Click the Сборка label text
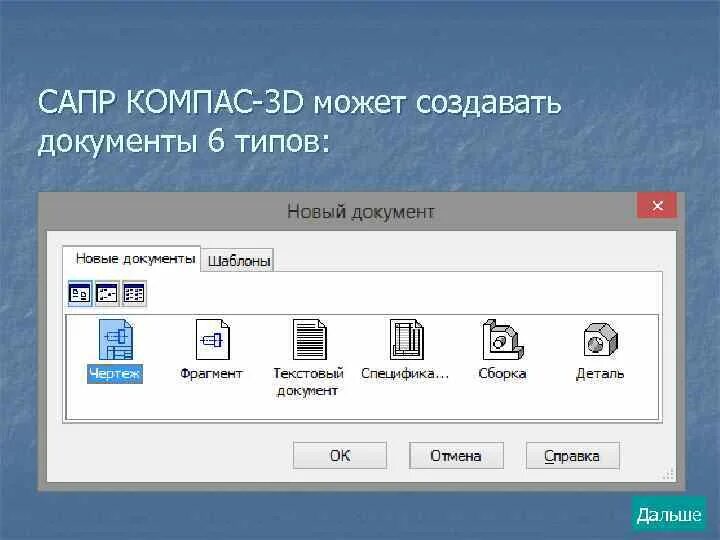The width and height of the screenshot is (720, 540). click(502, 373)
